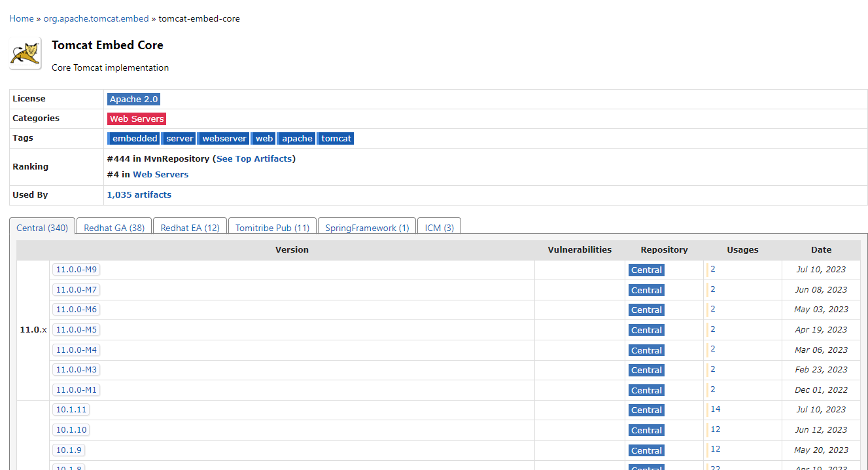Click the Vulnerabilities column header

pyautogui.click(x=580, y=249)
